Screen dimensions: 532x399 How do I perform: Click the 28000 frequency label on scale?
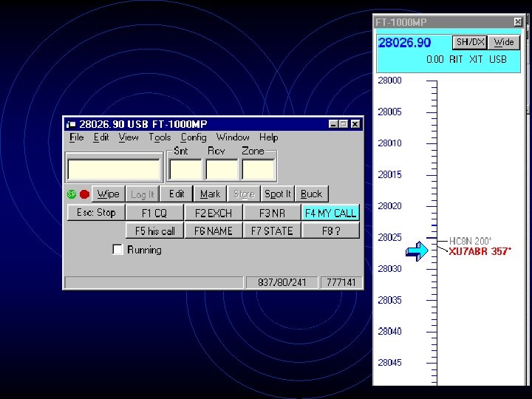tap(390, 81)
